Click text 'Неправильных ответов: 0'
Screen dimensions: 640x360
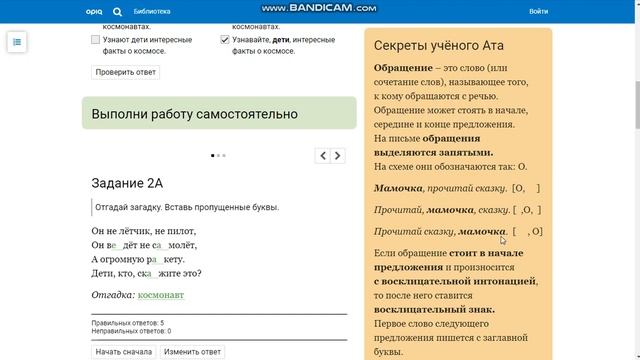click(131, 331)
